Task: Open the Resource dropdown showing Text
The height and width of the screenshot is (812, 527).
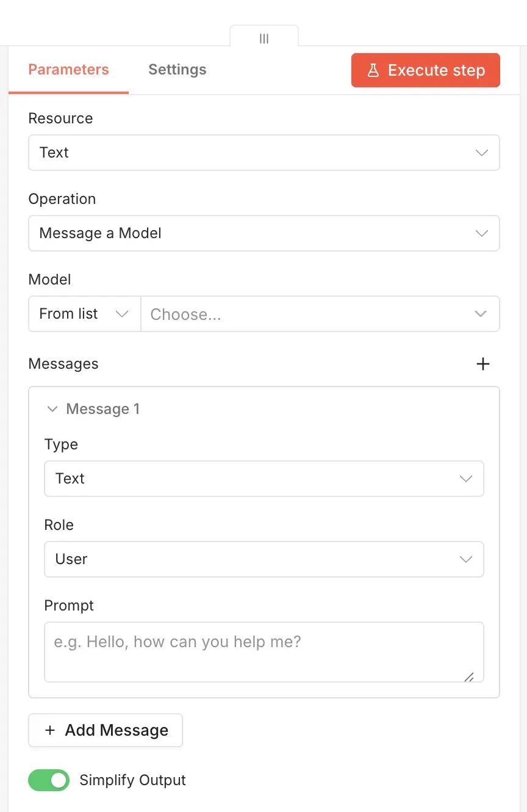Action: point(263,153)
